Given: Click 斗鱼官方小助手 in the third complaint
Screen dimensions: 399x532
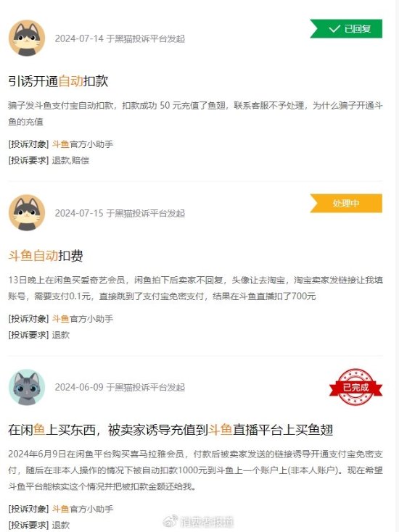Looking at the screenshot, I should click(x=83, y=509).
